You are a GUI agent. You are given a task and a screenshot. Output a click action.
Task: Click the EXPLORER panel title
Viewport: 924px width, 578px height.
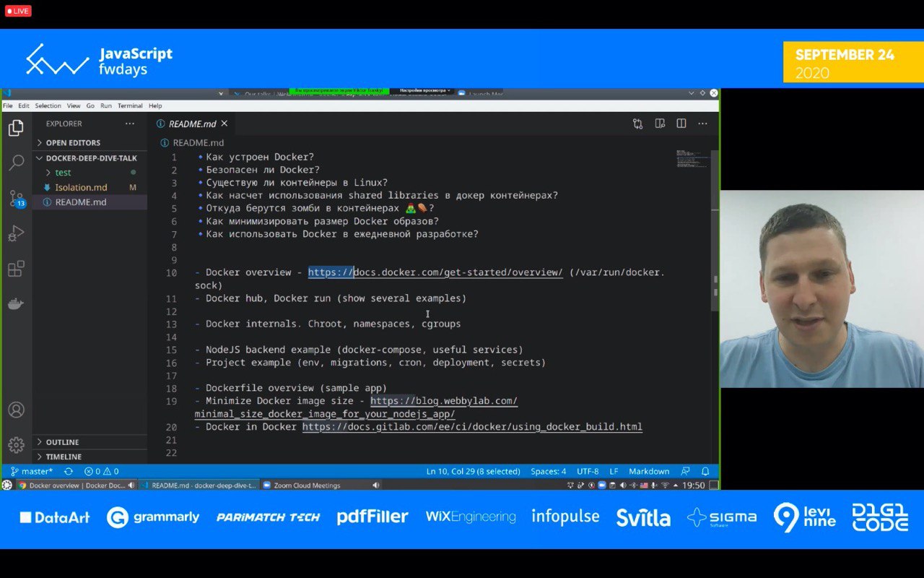click(64, 124)
